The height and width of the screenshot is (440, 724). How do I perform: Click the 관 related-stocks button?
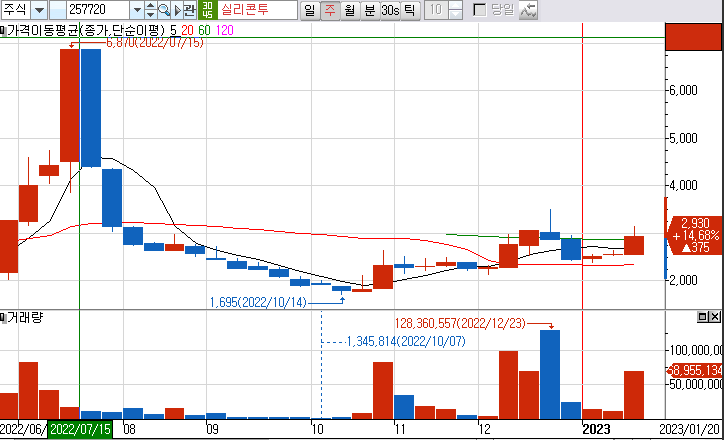tap(190, 10)
